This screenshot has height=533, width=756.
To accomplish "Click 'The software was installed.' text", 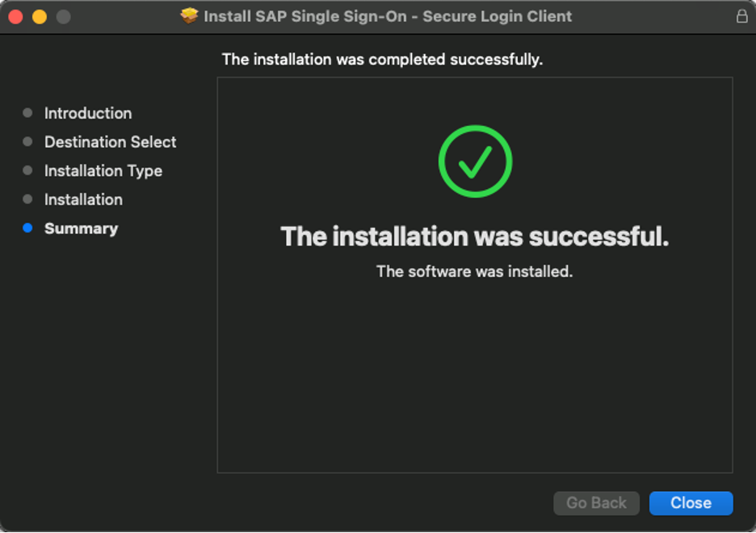I will (x=475, y=272).
